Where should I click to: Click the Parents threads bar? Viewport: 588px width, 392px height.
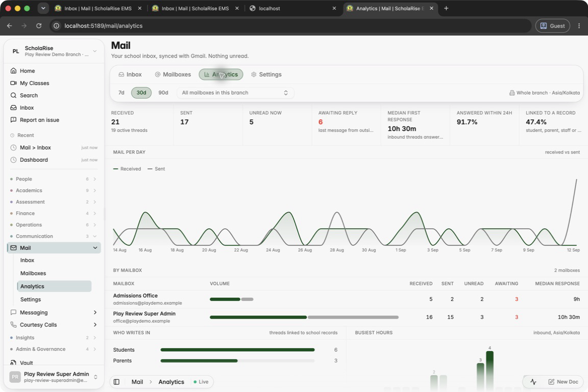coord(237,360)
